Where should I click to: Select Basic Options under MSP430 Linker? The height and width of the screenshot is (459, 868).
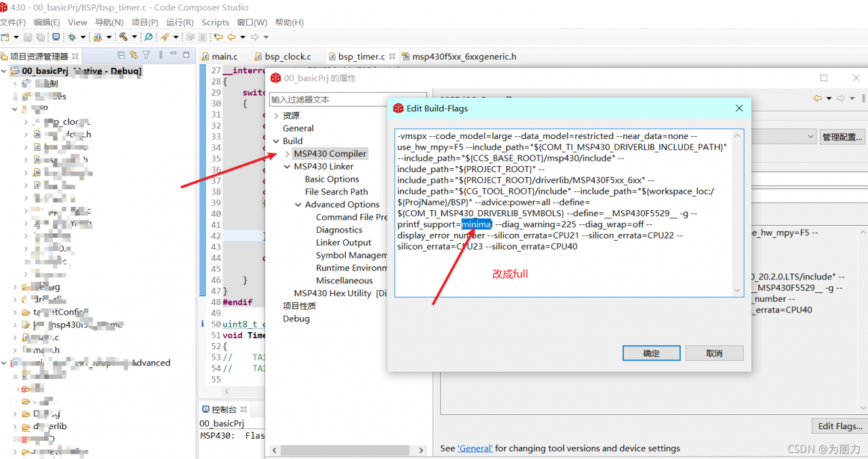(x=332, y=179)
